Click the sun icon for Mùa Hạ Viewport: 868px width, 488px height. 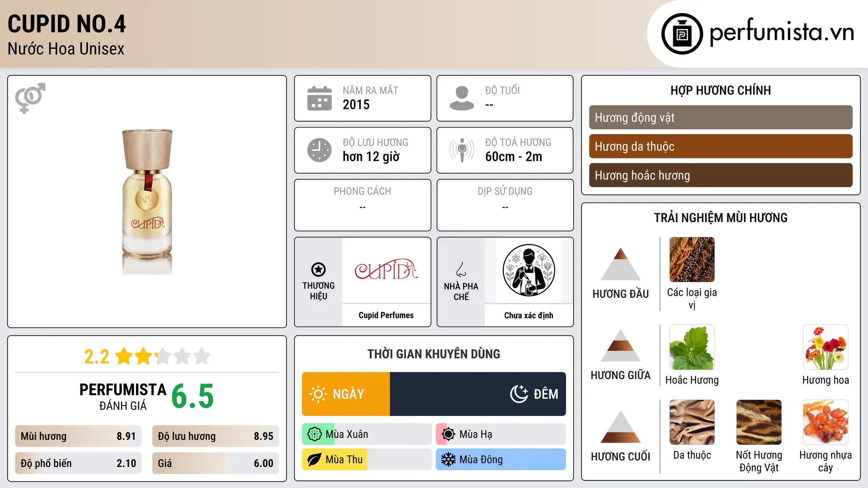point(448,434)
